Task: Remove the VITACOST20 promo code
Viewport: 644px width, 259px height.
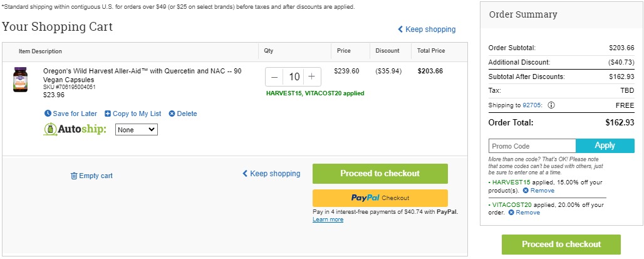Action: 524,213
